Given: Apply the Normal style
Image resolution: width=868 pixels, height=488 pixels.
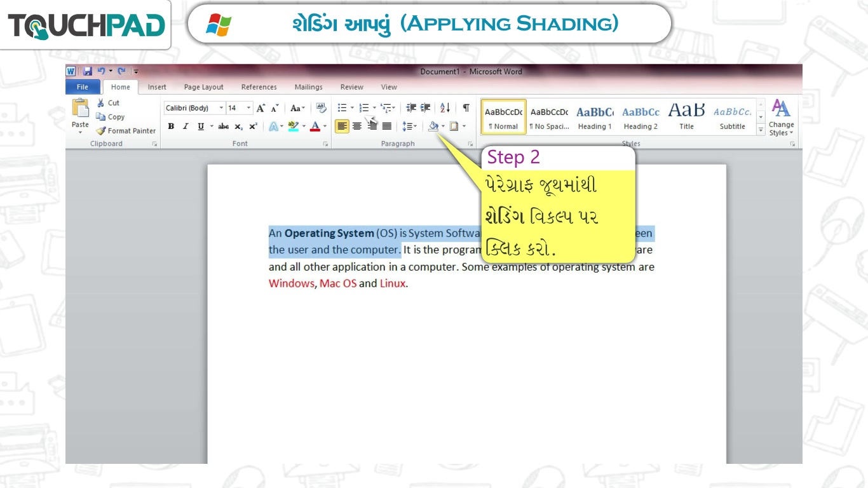Looking at the screenshot, I should coord(503,117).
